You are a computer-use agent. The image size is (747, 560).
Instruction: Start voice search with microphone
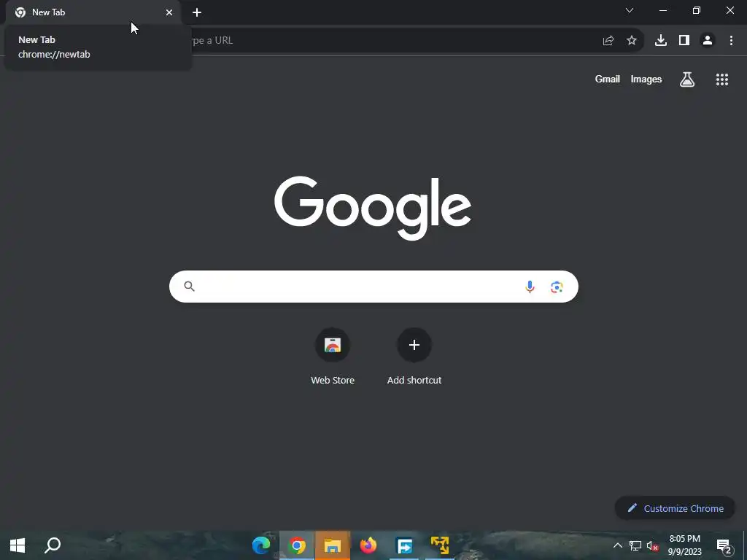530,287
